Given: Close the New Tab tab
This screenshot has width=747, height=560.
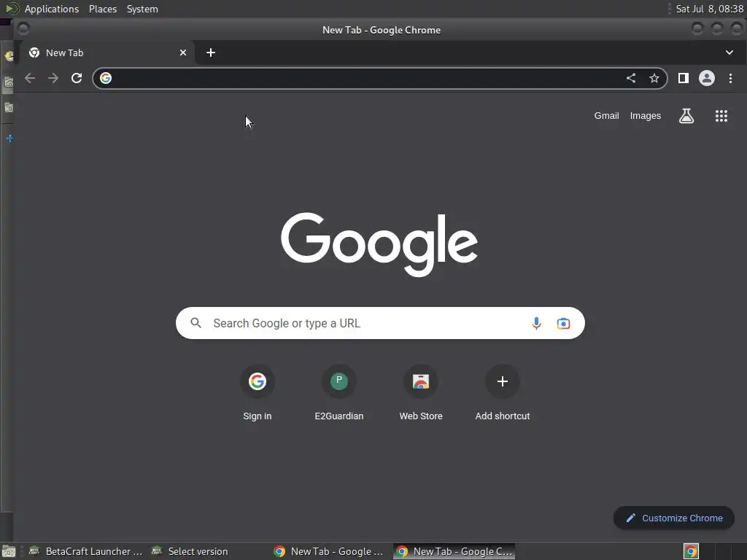Looking at the screenshot, I should [183, 52].
